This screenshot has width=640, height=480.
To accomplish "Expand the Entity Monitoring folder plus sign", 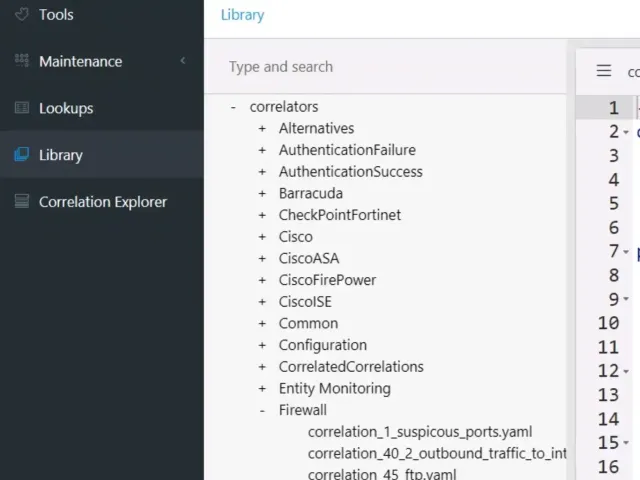I will coord(262,388).
